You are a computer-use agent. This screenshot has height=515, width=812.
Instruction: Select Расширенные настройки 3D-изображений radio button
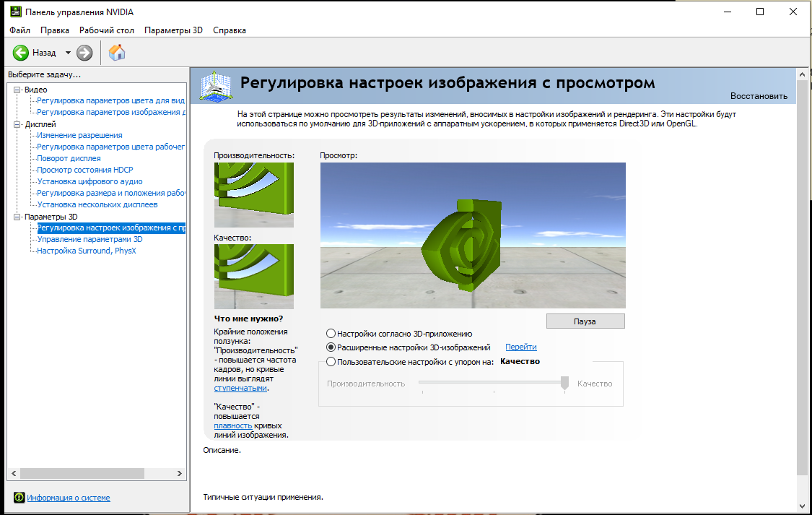pos(331,347)
